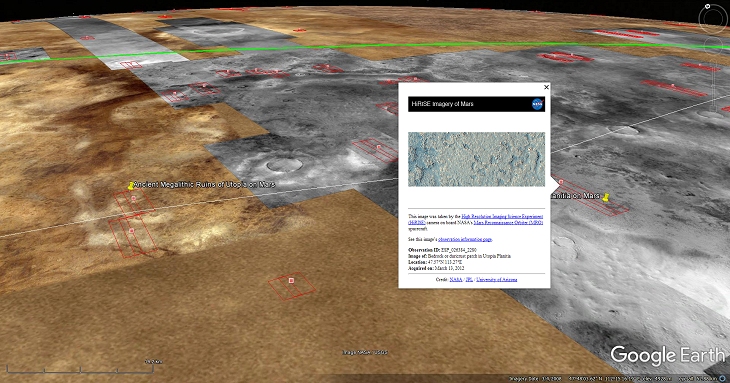This screenshot has width=730, height=383.
Task: Click the NASA credit link
Action: point(456,279)
